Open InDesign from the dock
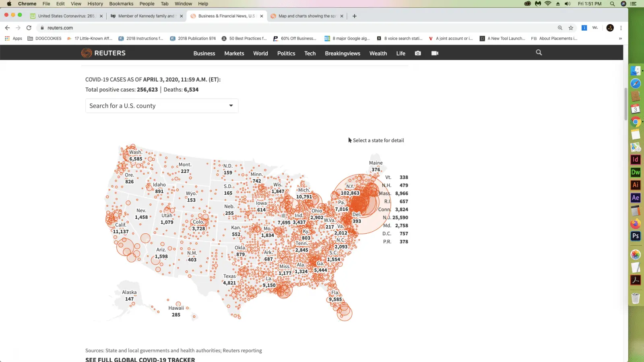The image size is (644, 362). coord(636,160)
